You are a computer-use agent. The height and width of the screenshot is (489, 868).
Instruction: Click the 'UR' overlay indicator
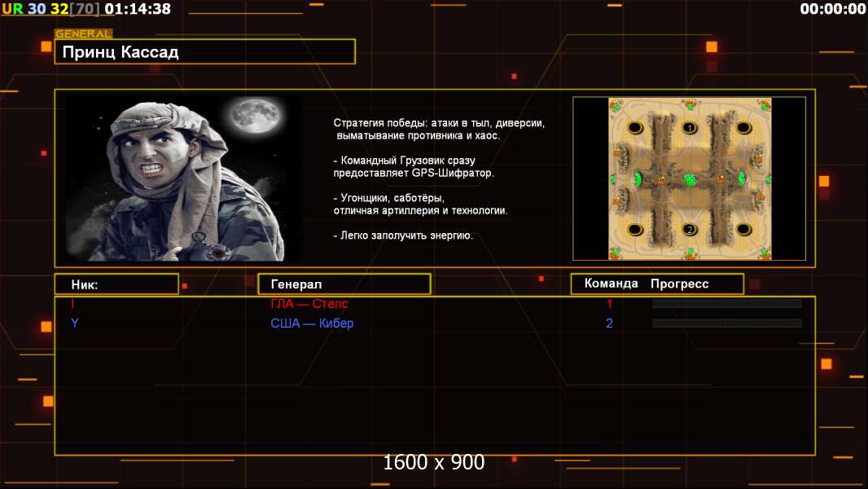(x=12, y=9)
